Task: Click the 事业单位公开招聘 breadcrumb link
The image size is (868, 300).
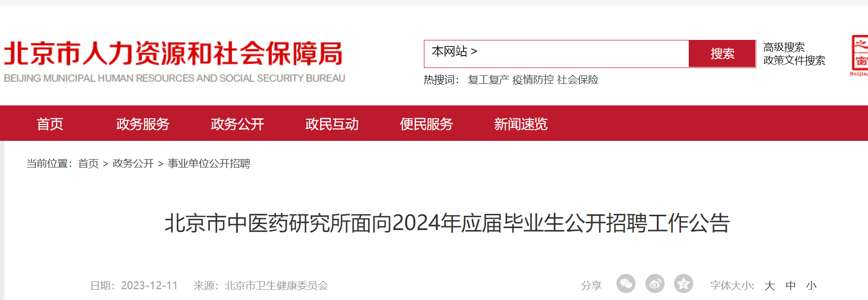Action: (x=209, y=164)
